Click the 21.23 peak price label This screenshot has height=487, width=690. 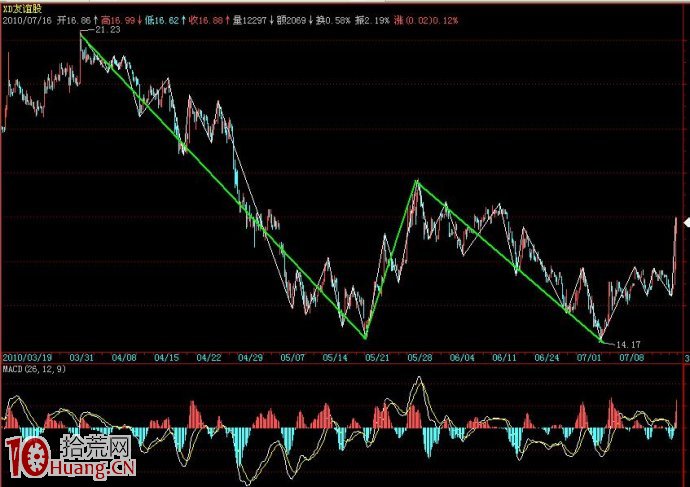click(108, 29)
